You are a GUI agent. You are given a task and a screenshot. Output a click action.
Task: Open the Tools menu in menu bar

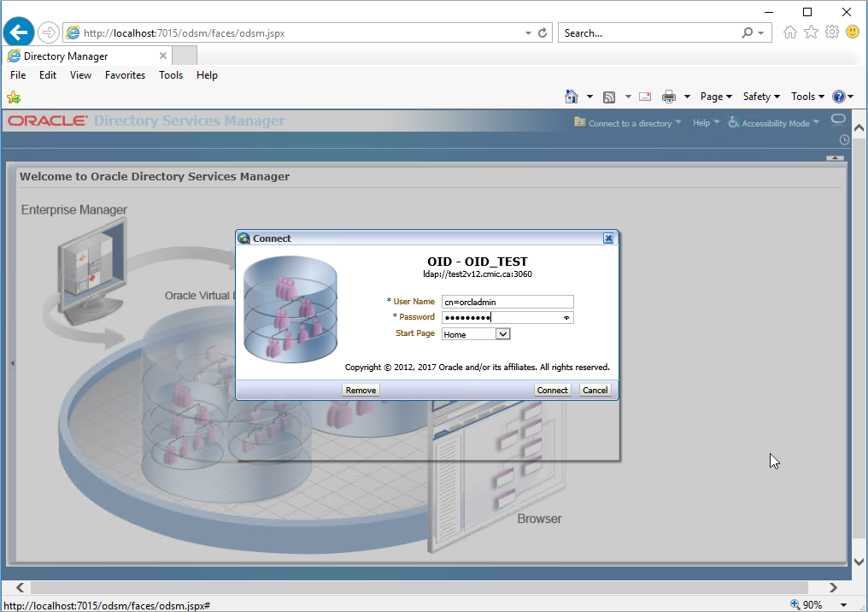[171, 74]
